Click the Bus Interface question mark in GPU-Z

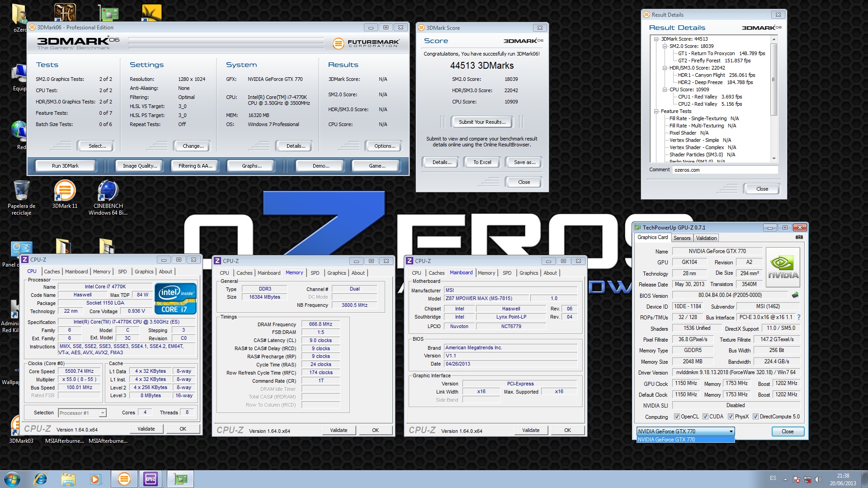(799, 317)
